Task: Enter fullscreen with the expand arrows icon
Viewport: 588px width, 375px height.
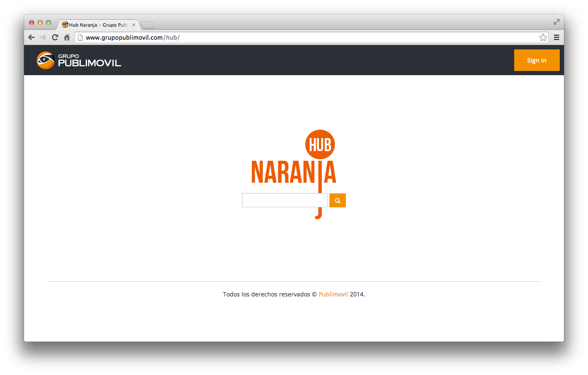Action: (x=556, y=22)
